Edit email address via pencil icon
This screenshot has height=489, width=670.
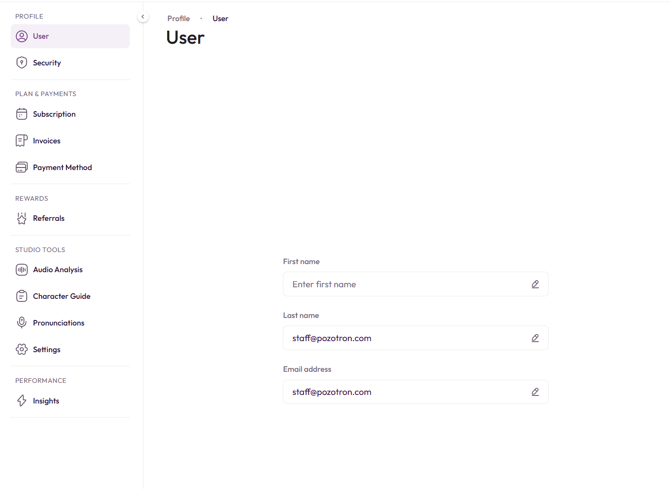click(x=535, y=393)
